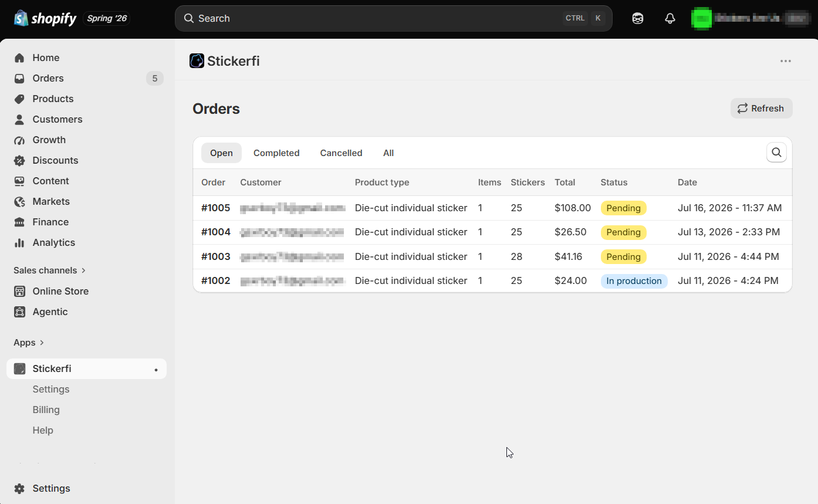Click the Stickerfi app icon in sidebar
The height and width of the screenshot is (504, 818).
point(19,368)
